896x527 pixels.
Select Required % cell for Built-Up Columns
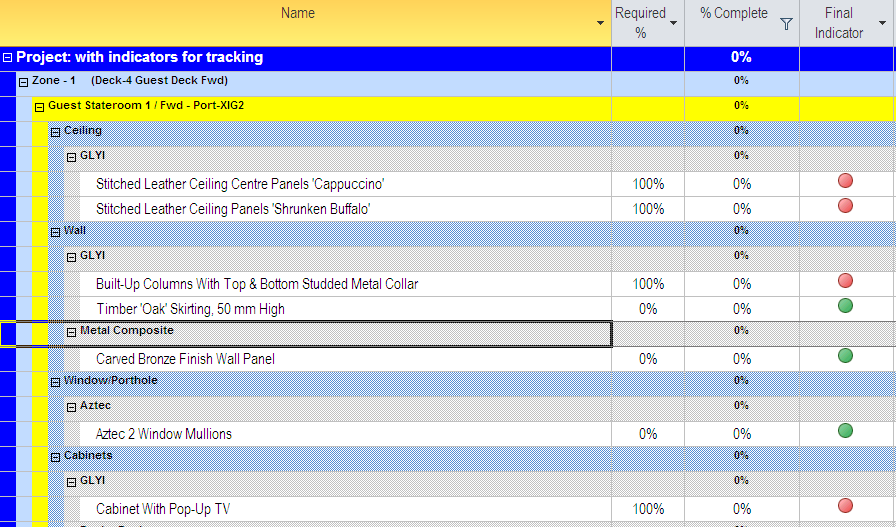pos(648,284)
